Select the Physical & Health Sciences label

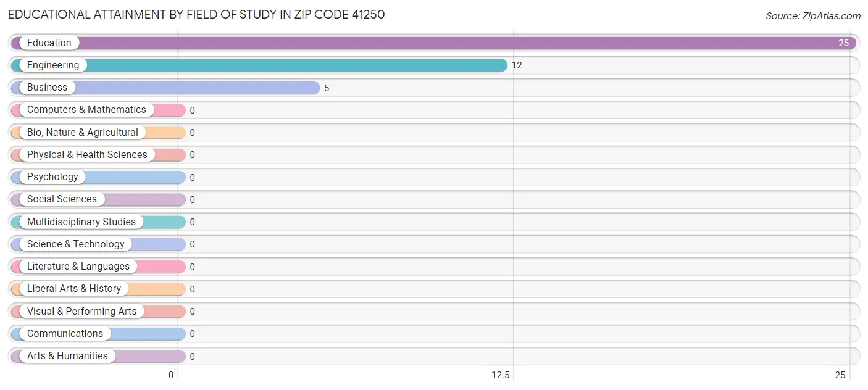pyautogui.click(x=87, y=155)
